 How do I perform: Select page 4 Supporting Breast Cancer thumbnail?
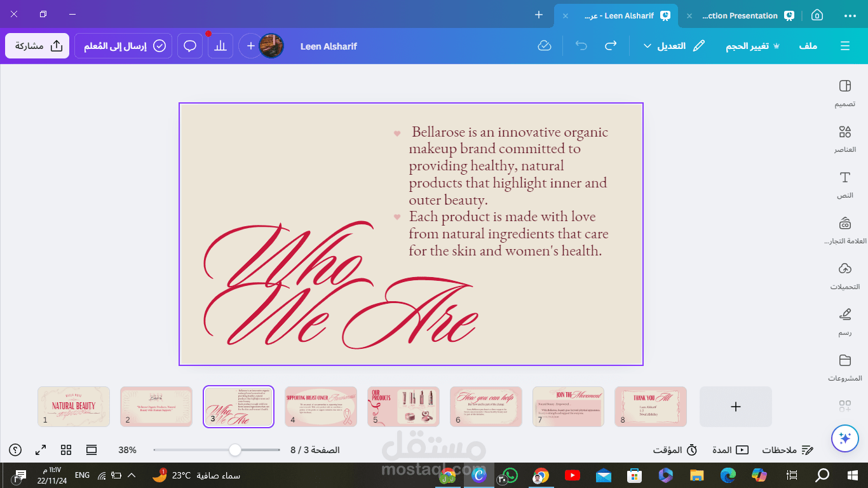[321, 407]
